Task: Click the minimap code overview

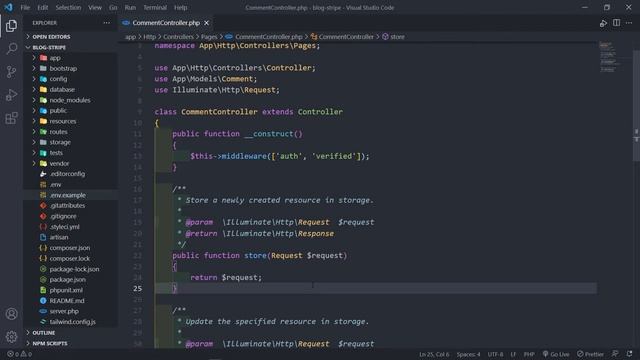Action: click(609, 57)
